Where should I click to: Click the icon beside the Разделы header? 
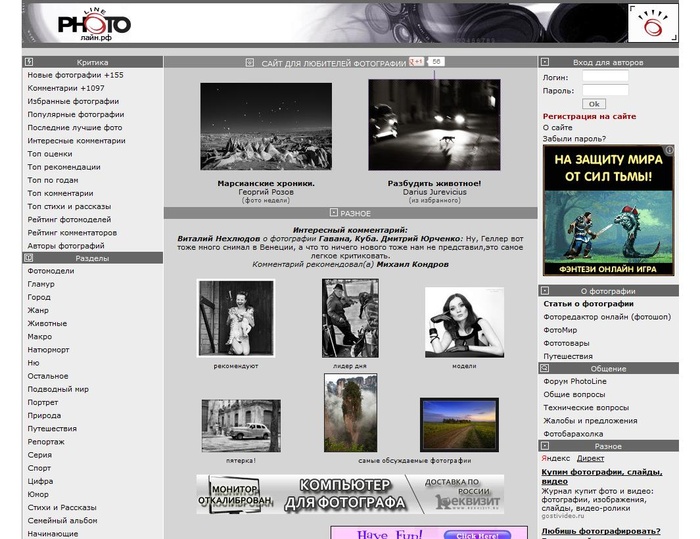click(x=29, y=258)
